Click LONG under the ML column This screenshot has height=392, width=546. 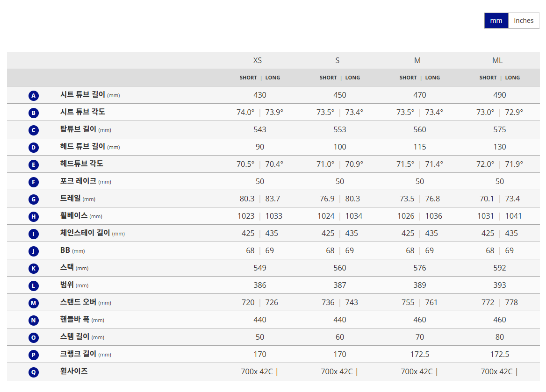click(x=512, y=78)
